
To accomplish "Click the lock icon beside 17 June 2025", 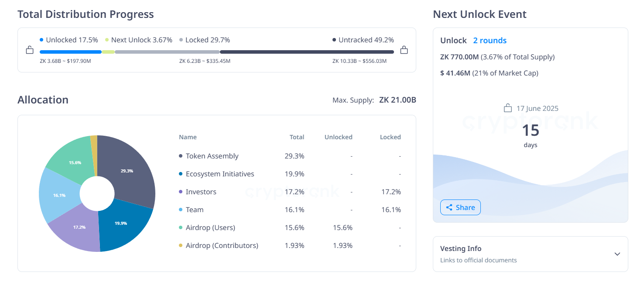I will [x=507, y=108].
